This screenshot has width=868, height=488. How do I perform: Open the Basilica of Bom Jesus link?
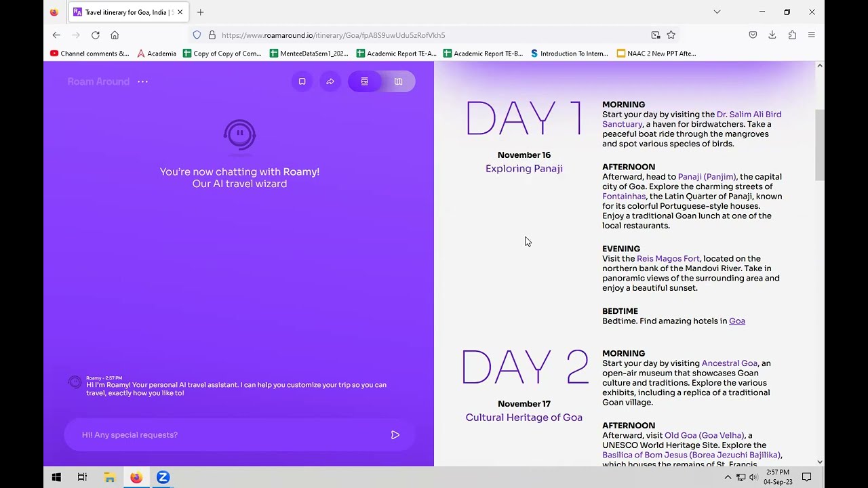tap(692, 455)
